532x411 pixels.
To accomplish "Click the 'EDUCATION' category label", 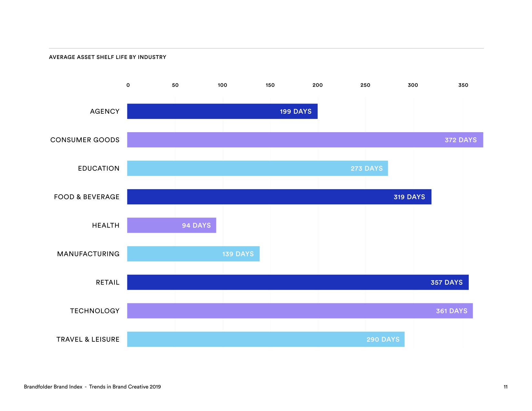I will coord(99,169).
